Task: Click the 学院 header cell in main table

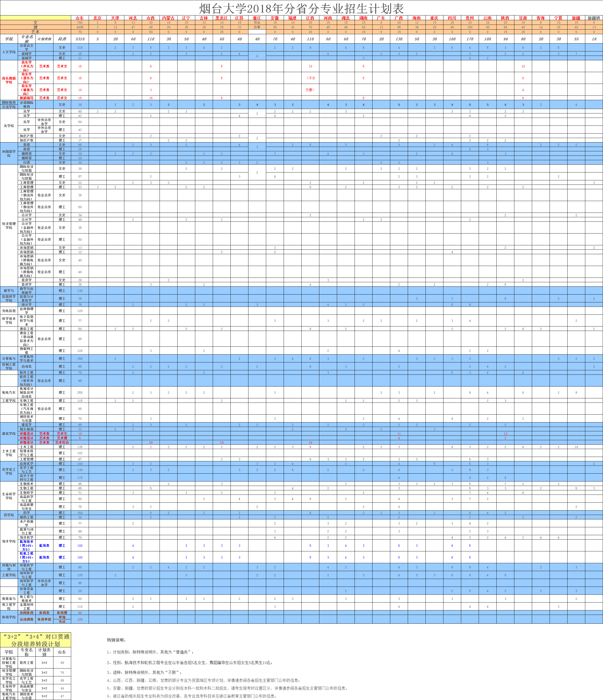Action: [x=9, y=39]
